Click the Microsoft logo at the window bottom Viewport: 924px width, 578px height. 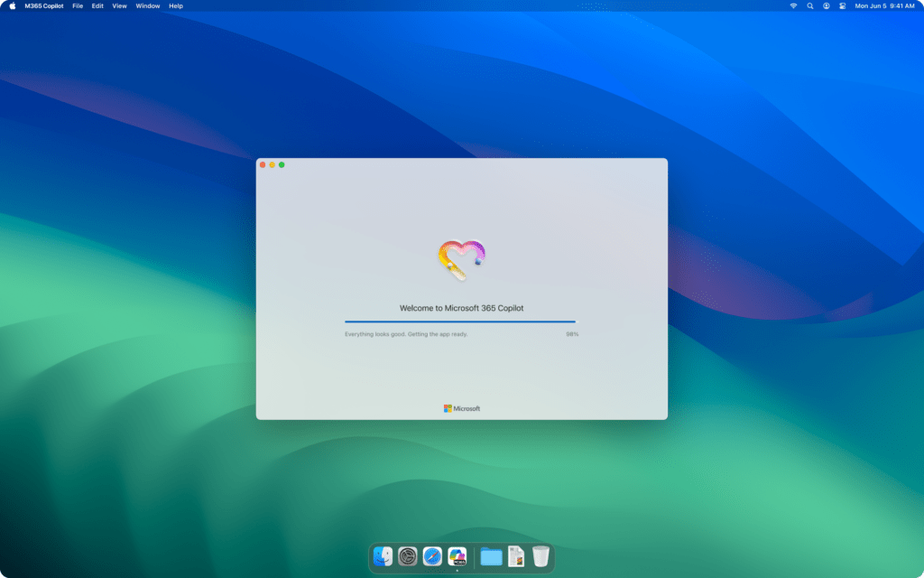click(461, 407)
